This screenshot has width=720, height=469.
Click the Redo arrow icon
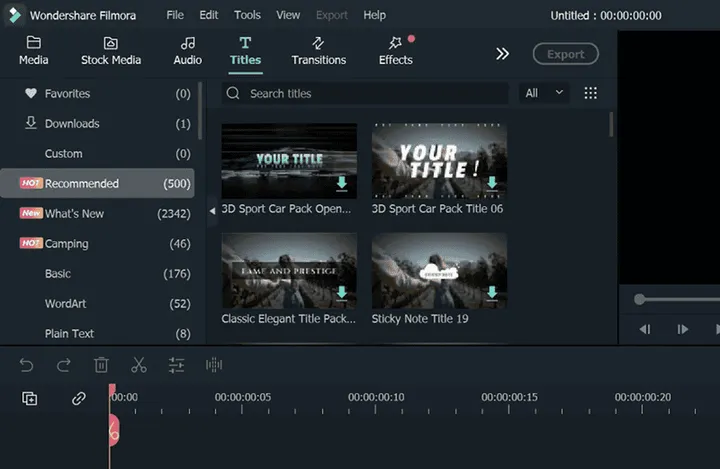[x=63, y=365]
